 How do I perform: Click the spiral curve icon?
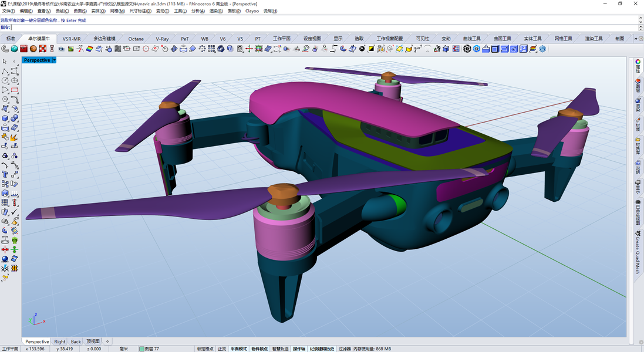click(x=390, y=49)
